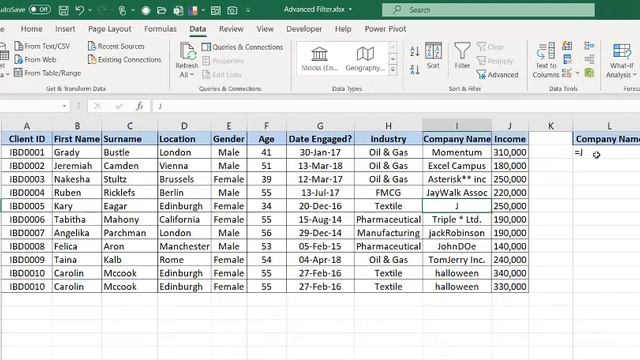The height and width of the screenshot is (360, 640).
Task: Open the Page Layout tab
Action: (x=109, y=29)
